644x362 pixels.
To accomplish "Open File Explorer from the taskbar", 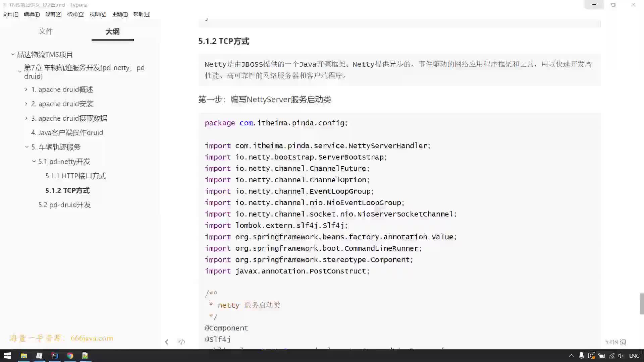I will [x=24, y=356].
